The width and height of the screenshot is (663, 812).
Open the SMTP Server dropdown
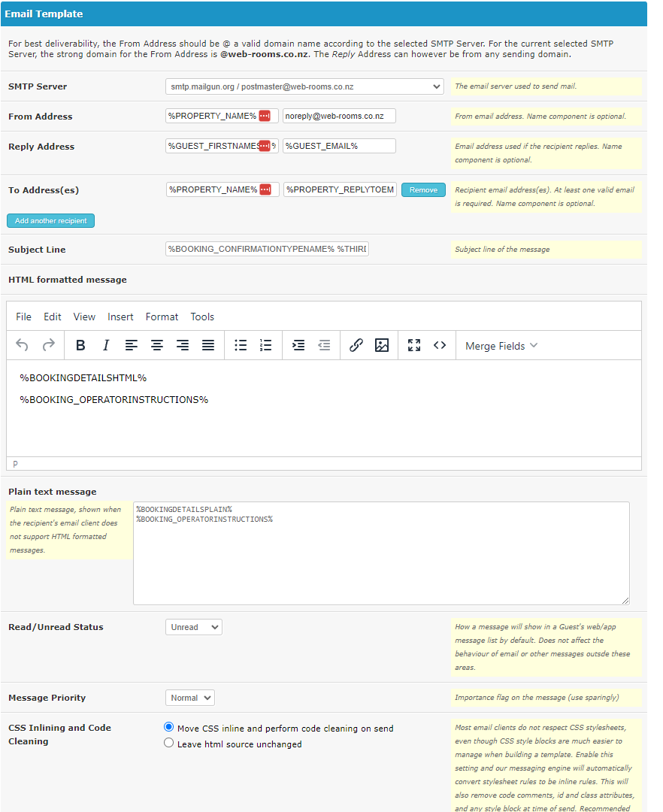tap(305, 86)
